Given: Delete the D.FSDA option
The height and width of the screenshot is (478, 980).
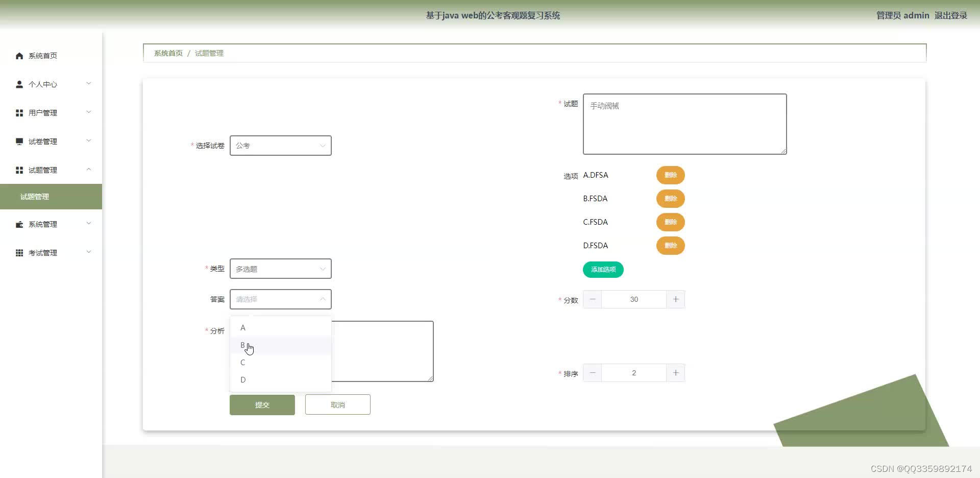Looking at the screenshot, I should 671,246.
